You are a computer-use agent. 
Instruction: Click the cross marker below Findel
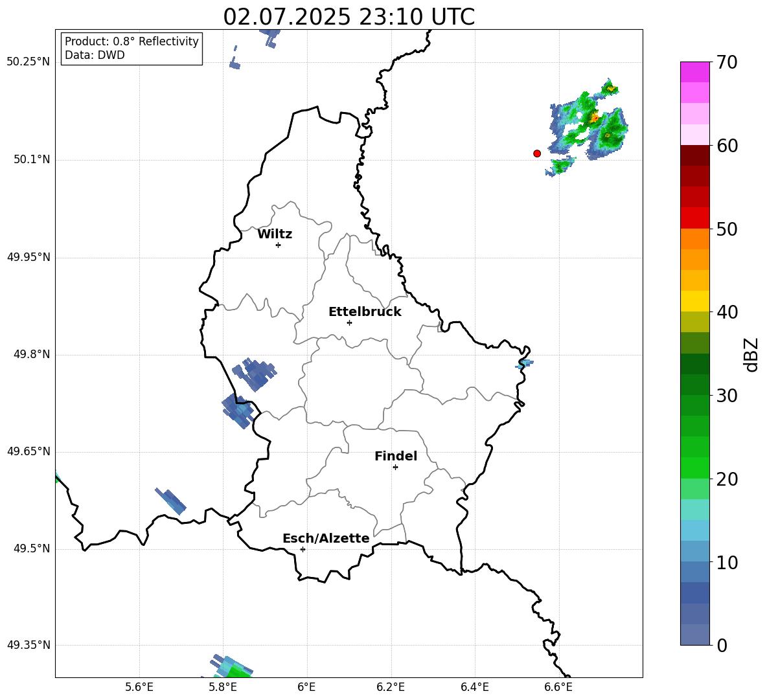point(395,468)
